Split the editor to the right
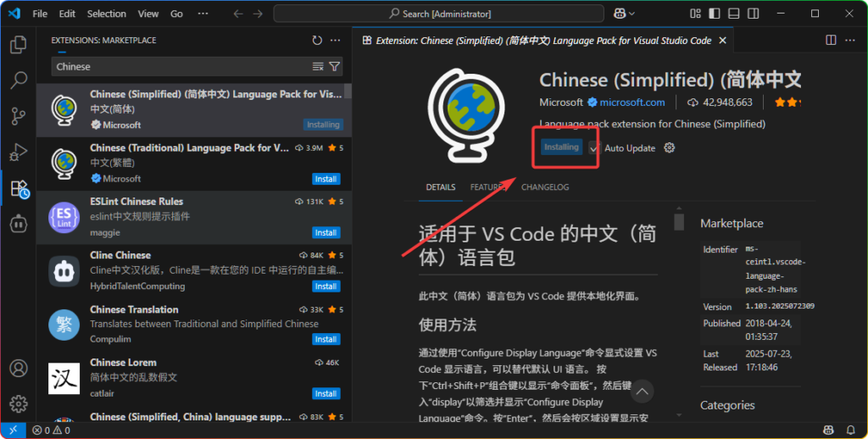 [x=831, y=40]
